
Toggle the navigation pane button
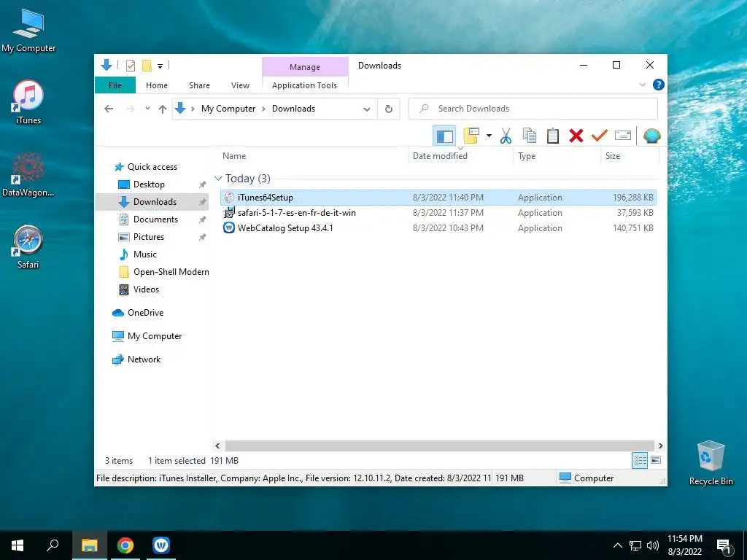point(444,136)
